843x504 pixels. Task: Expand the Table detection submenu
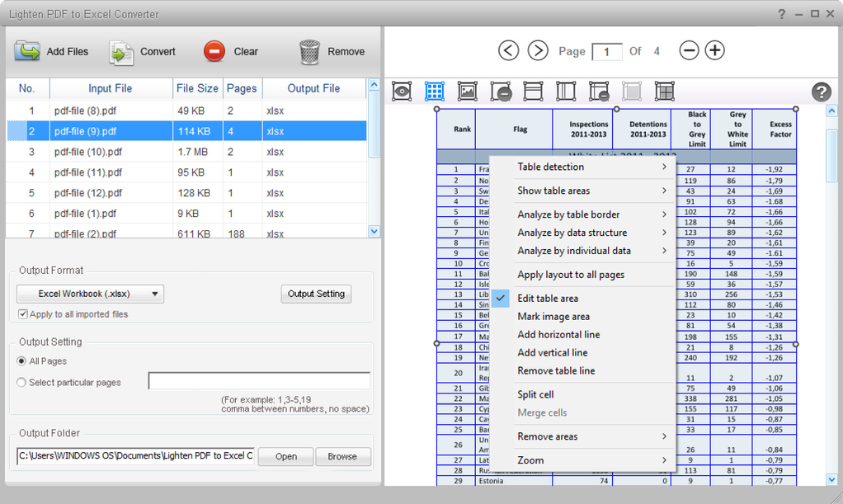(x=583, y=167)
